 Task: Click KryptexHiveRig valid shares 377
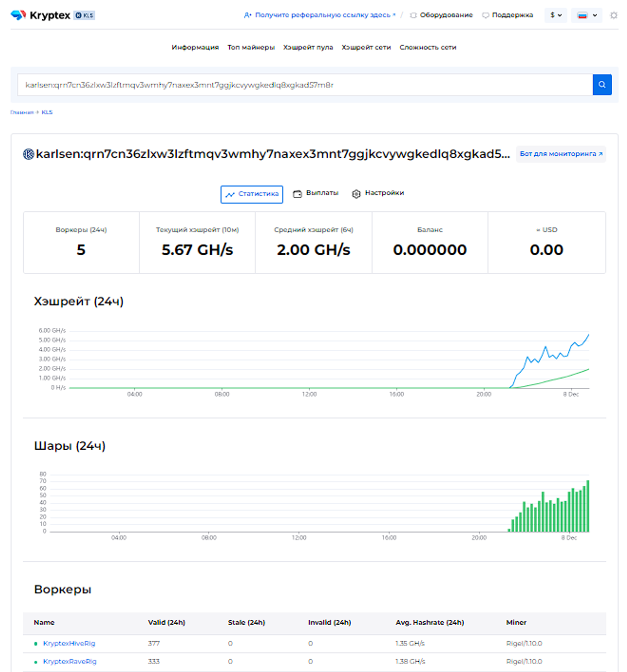[154, 643]
